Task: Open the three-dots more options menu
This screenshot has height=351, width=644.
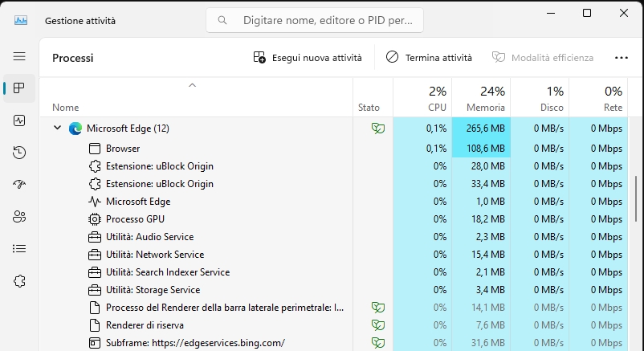Action: point(622,58)
